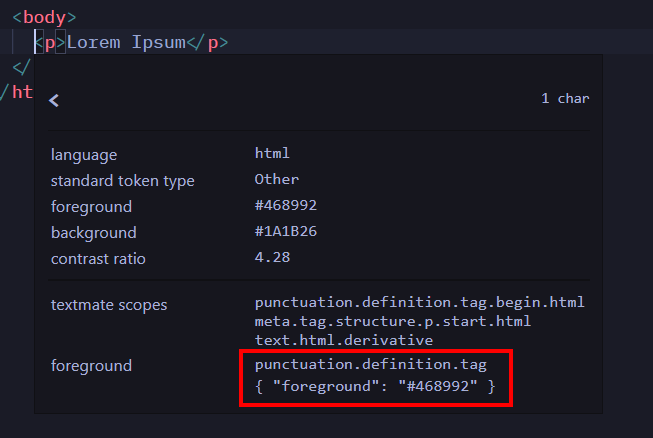Click the 'text.html.derivative' scope
Viewport: 653px width, 438px height.
click(344, 340)
